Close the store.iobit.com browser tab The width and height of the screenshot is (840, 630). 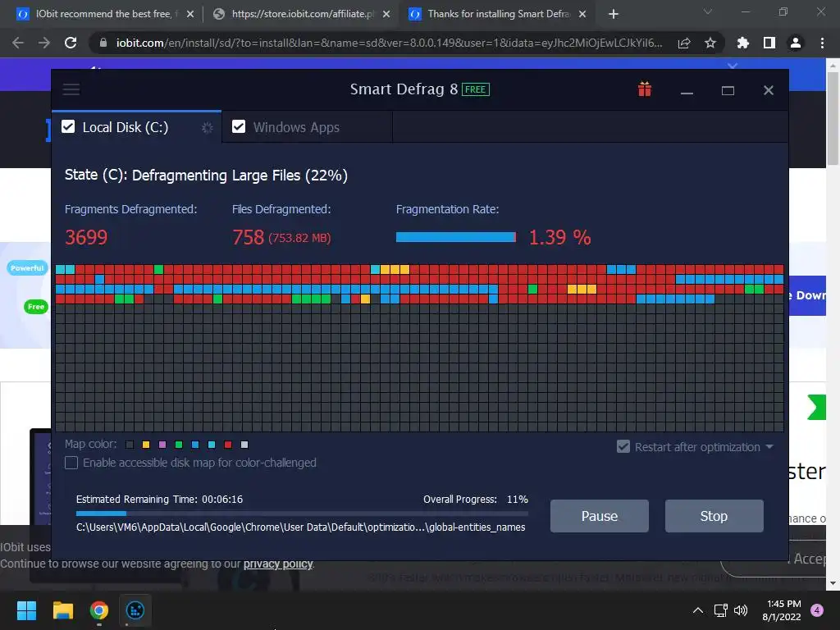click(386, 15)
